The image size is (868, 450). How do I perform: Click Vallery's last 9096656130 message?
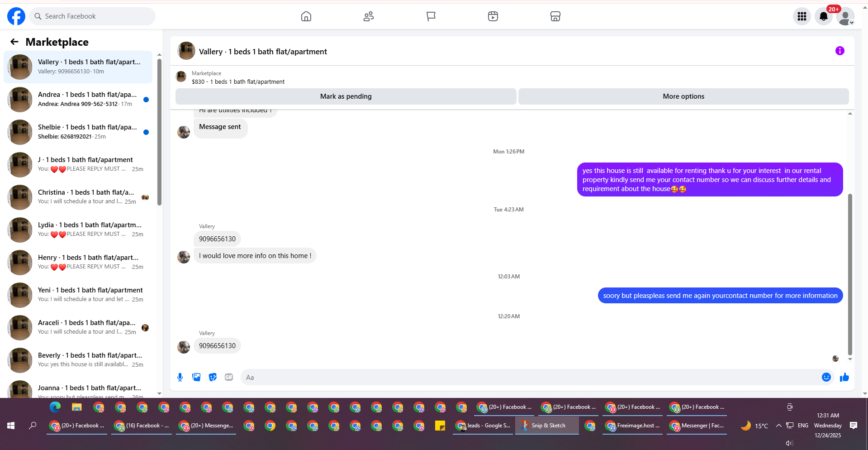(217, 346)
